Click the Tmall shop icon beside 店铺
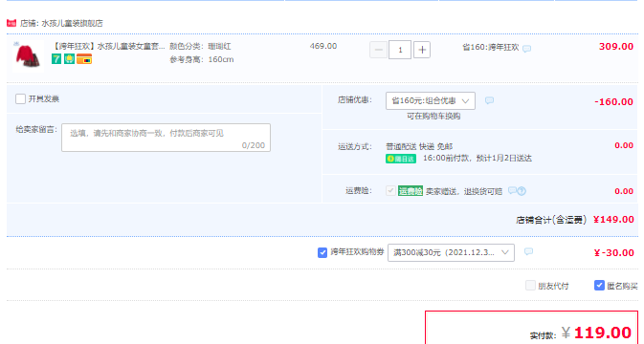Viewport: 644px width, 344px height. [x=11, y=23]
